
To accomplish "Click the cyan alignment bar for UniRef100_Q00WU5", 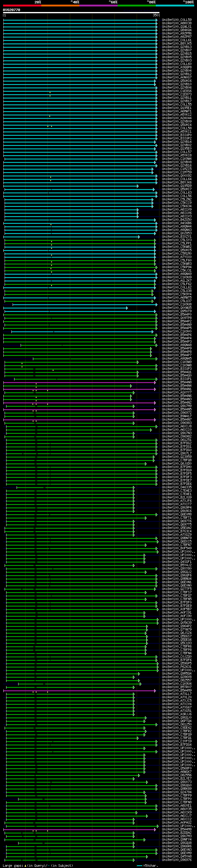I will (66, 308).
